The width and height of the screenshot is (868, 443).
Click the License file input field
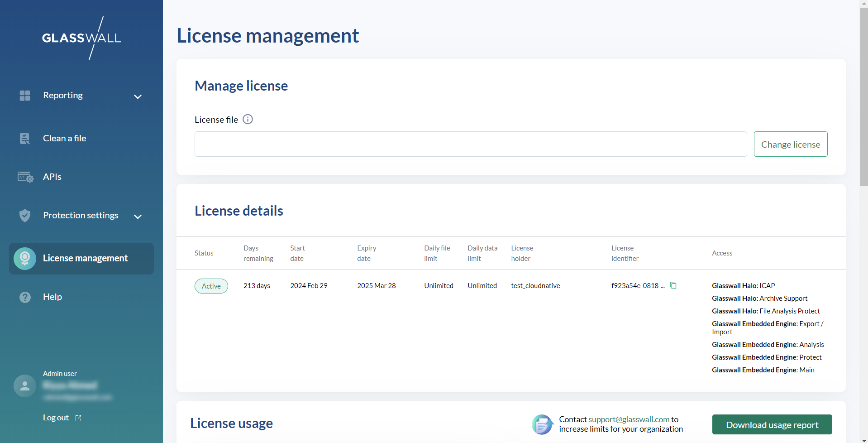click(x=471, y=144)
